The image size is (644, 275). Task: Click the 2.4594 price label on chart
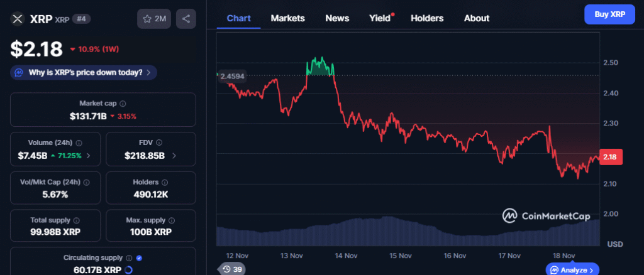coord(232,76)
